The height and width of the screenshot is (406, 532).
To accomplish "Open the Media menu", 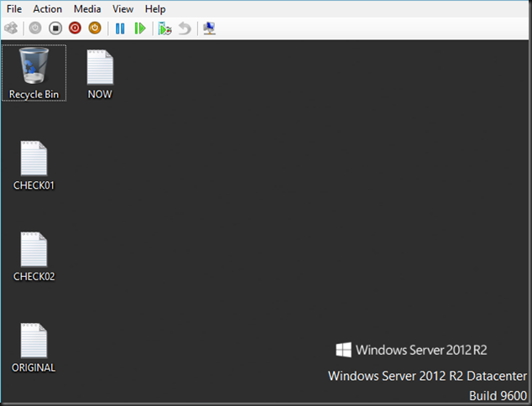I will [87, 9].
